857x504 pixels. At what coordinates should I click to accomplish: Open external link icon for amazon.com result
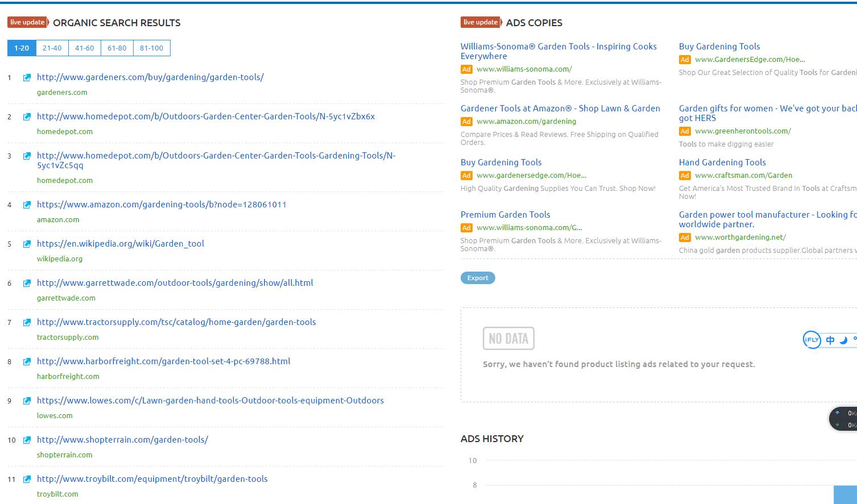[x=27, y=205]
